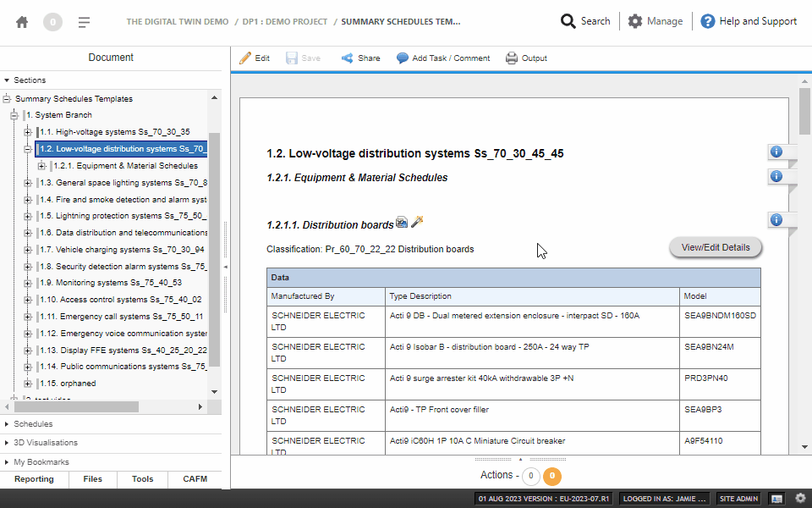Open the CAFM tab
This screenshot has height=508, width=812.
pos(195,478)
